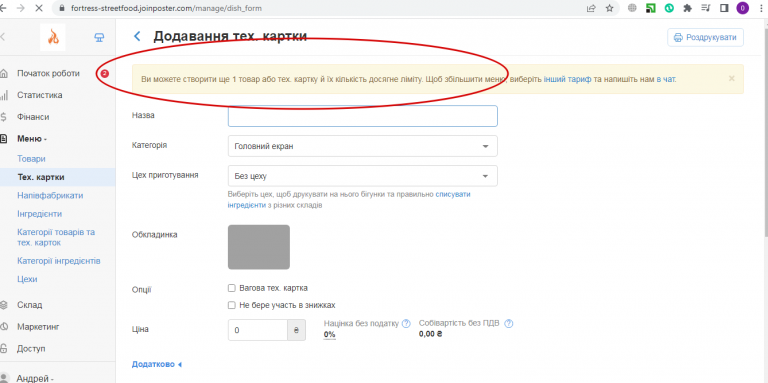768x383 pixels.
Task: Go to Цехи submenu
Action: 27,279
